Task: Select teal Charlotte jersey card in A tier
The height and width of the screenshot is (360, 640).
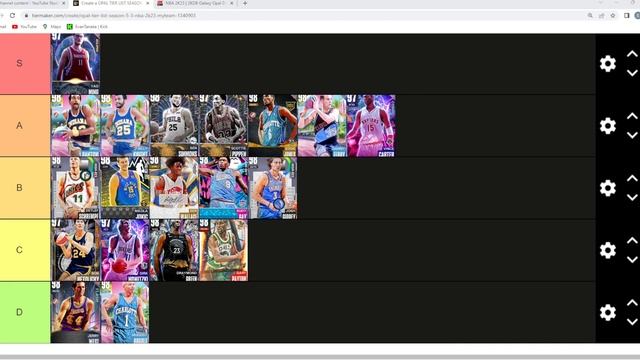Action: [272, 126]
